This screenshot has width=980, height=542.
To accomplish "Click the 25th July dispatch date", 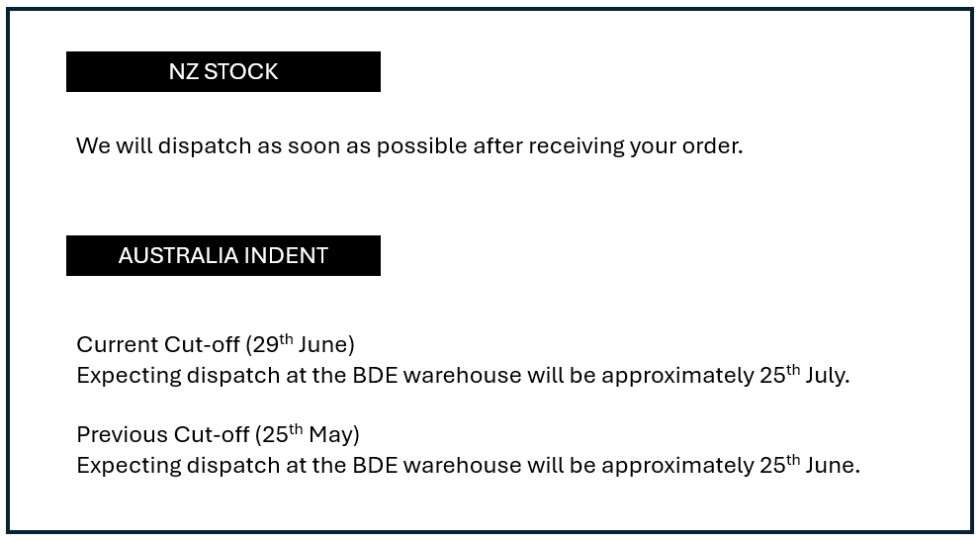I will (804, 375).
